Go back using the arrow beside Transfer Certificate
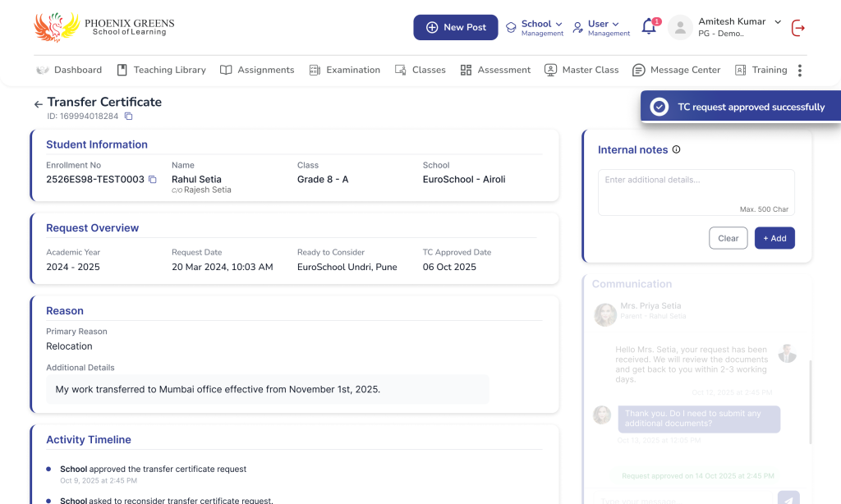 click(38, 104)
